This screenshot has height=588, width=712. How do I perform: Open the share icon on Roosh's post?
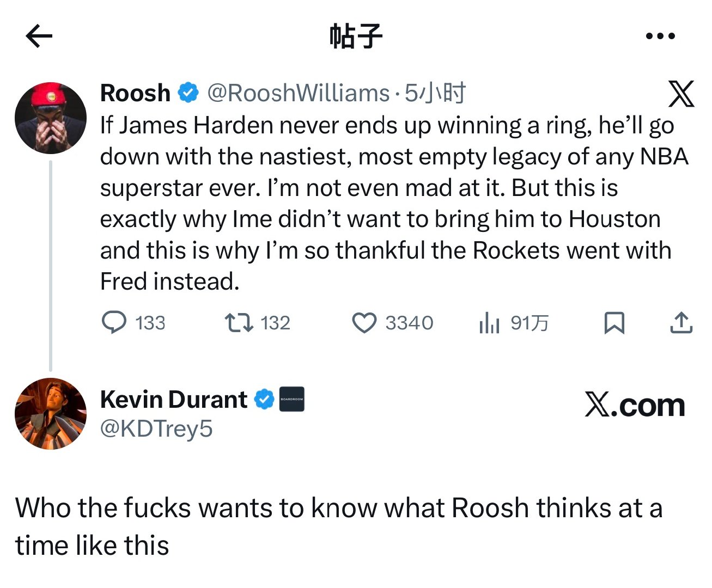click(x=680, y=322)
